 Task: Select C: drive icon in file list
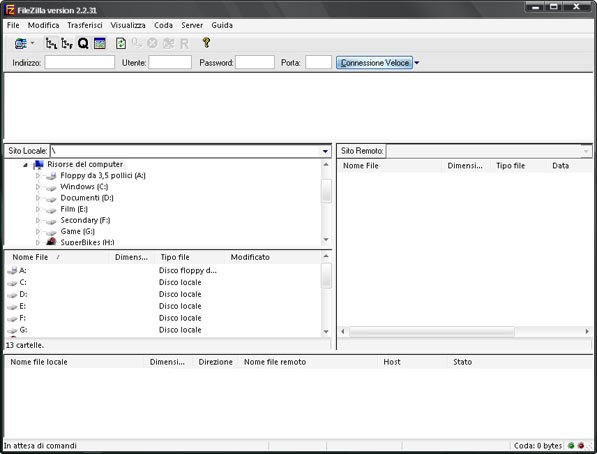click(12, 283)
